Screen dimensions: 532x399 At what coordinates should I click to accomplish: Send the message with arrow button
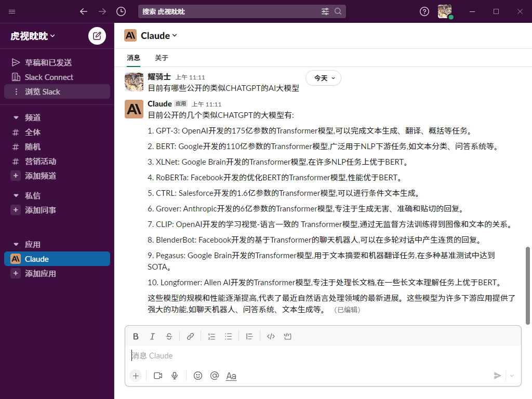pos(497,376)
